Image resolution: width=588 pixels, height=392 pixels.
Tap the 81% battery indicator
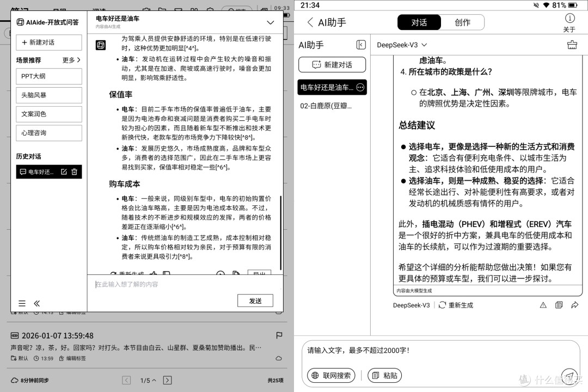pos(565,5)
